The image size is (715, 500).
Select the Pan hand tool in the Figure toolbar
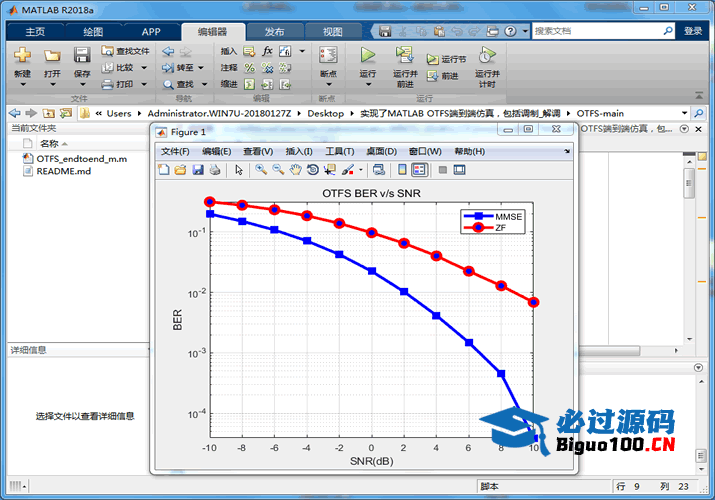pyautogui.click(x=296, y=170)
